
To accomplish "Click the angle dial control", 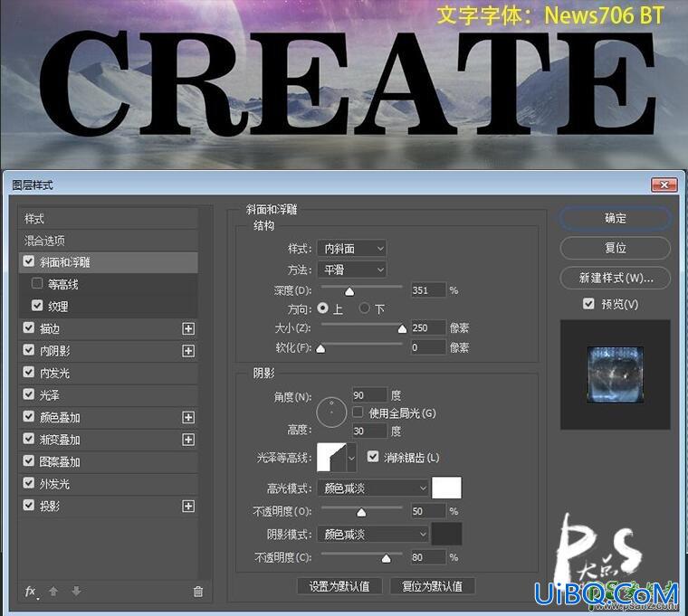I will pos(331,412).
